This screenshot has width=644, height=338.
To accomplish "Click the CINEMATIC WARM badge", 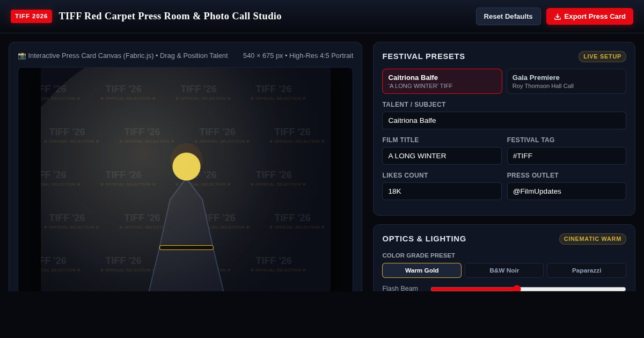I will [592, 239].
